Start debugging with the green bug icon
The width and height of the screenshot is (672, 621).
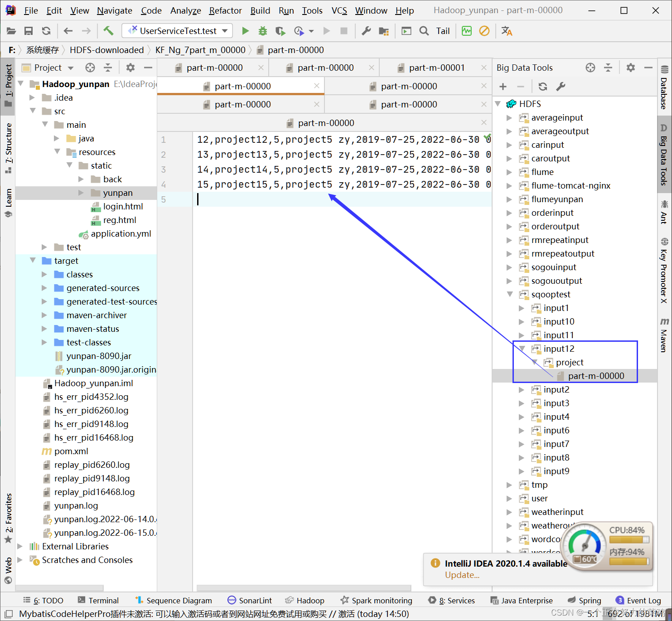(263, 31)
